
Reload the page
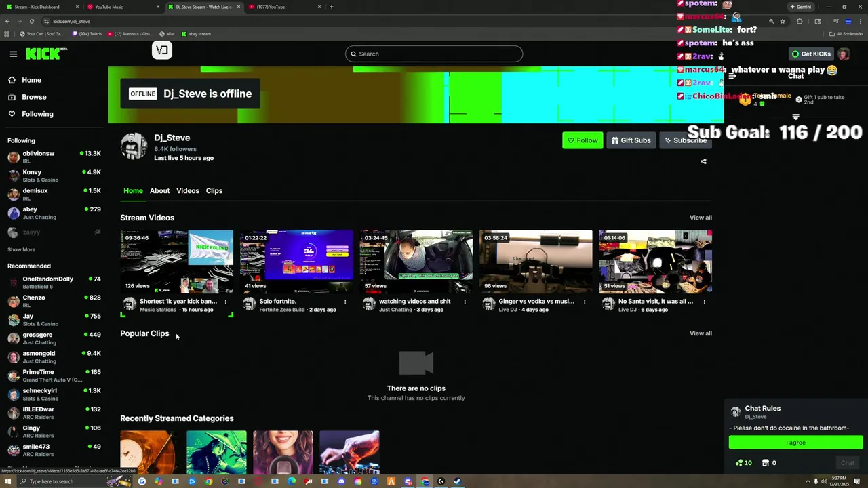click(31, 21)
